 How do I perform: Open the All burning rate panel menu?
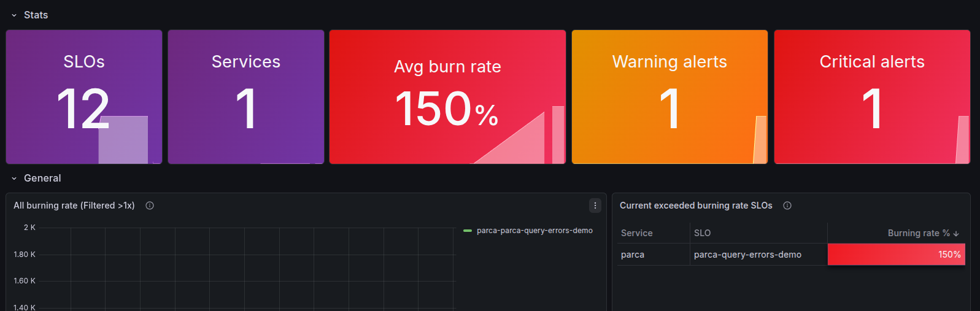pos(595,205)
